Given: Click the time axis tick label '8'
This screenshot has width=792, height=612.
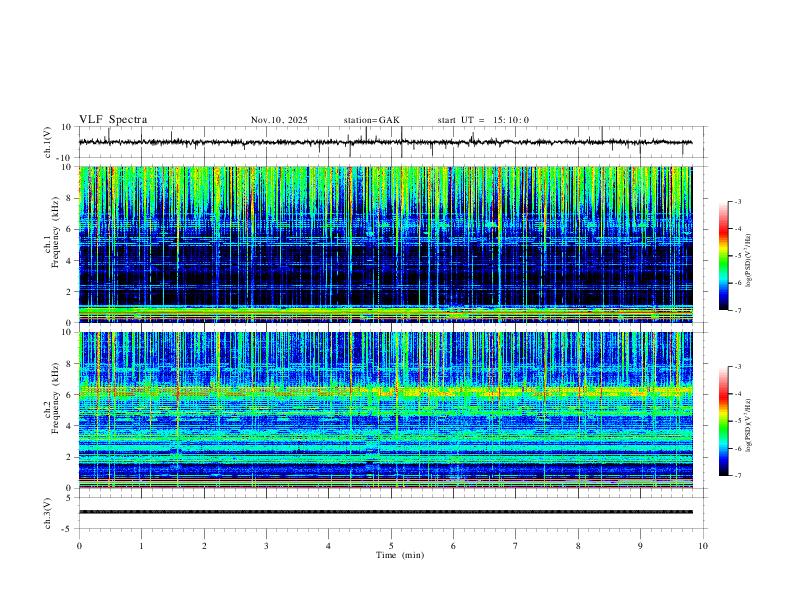Looking at the screenshot, I should [578, 546].
